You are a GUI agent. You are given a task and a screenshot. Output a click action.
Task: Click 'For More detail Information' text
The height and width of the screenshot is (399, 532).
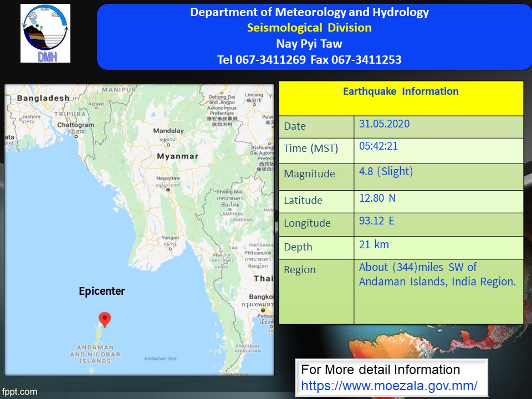pos(380,370)
